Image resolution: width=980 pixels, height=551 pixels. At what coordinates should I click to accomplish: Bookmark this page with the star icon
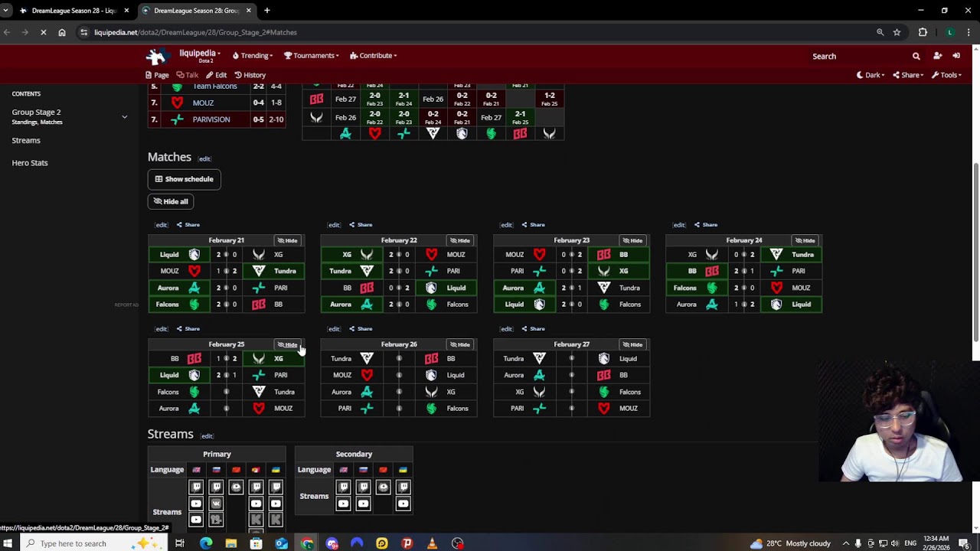pos(897,32)
